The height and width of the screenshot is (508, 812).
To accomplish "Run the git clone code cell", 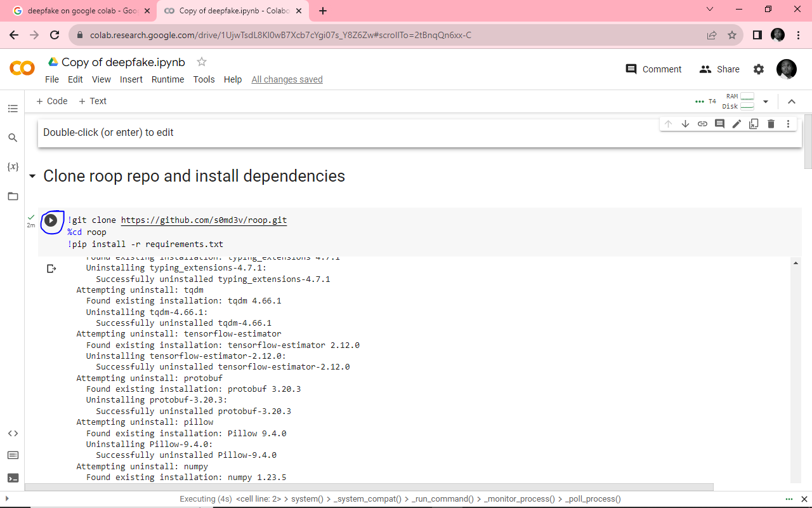I will 51,221.
